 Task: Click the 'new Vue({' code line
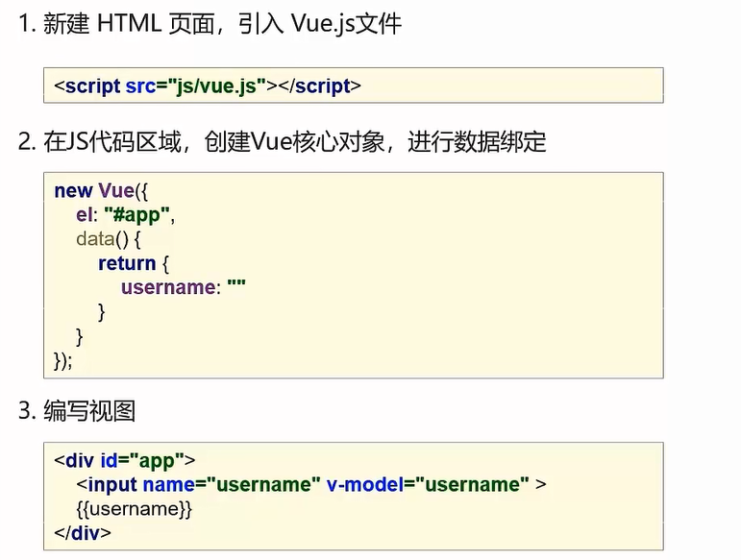[101, 191]
